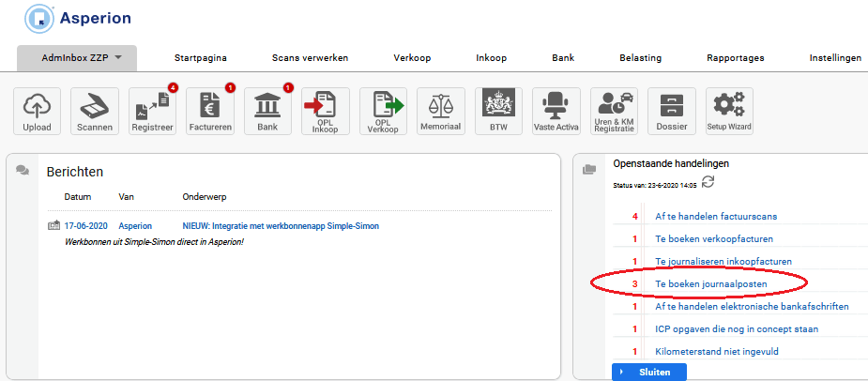Click count 3 beside journaalposten

click(635, 284)
